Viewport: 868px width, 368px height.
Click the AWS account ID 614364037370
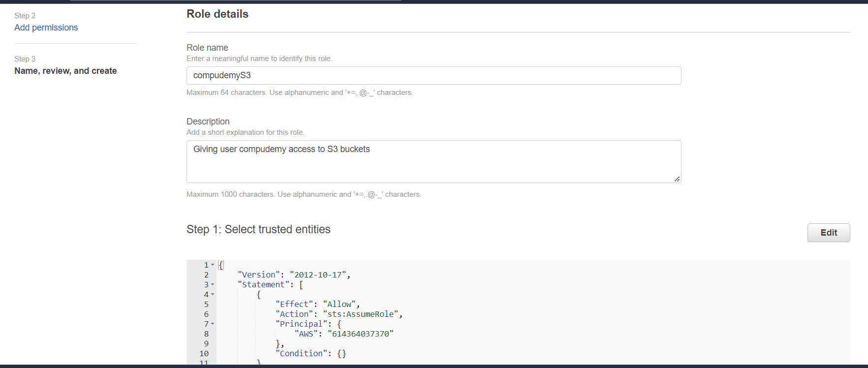point(361,333)
